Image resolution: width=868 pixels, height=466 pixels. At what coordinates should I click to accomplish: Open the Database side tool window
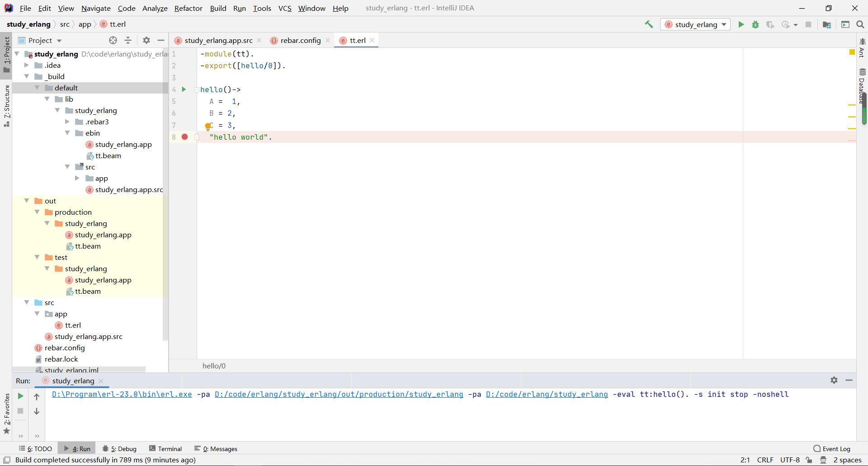pyautogui.click(x=862, y=86)
